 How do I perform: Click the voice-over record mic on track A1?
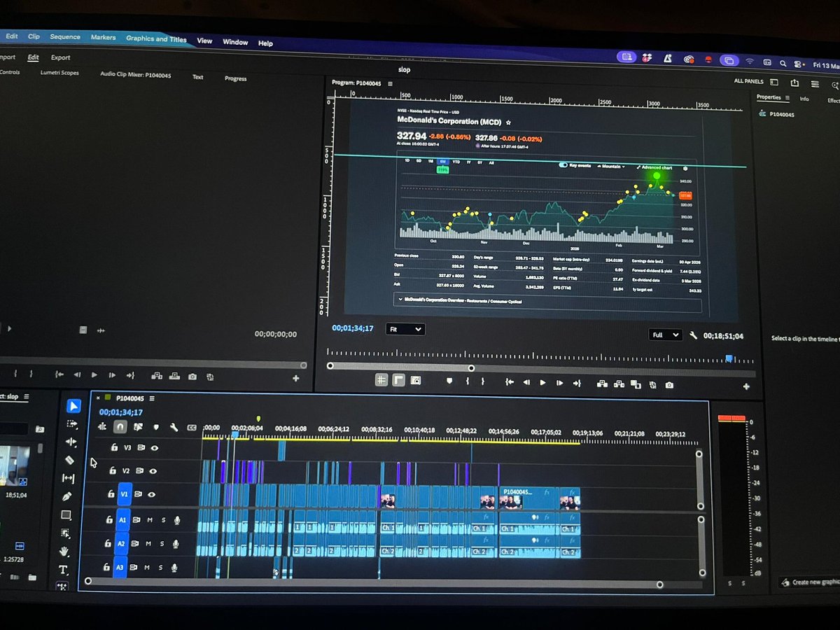176,520
